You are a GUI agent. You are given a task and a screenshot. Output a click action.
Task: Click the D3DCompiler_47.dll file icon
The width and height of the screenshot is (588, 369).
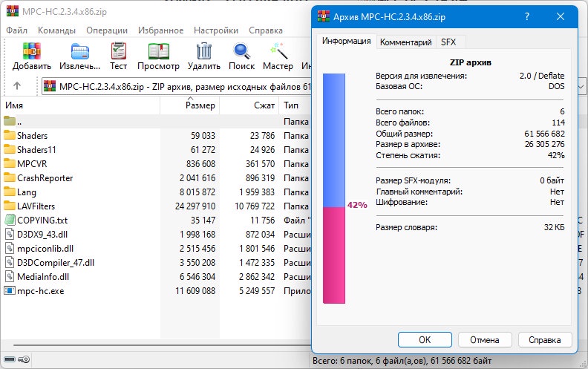[x=10, y=262]
